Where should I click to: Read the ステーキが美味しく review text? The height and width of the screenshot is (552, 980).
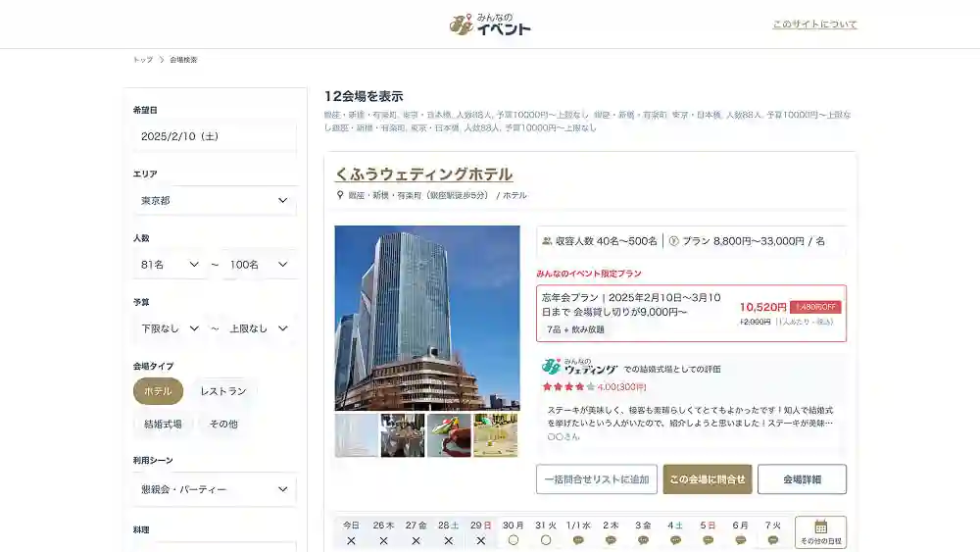(x=690, y=417)
